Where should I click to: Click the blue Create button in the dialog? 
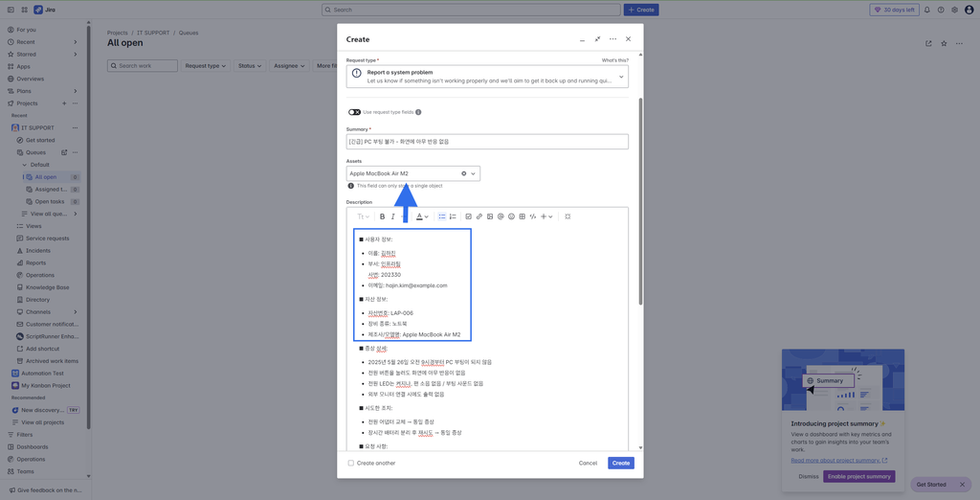pyautogui.click(x=621, y=463)
